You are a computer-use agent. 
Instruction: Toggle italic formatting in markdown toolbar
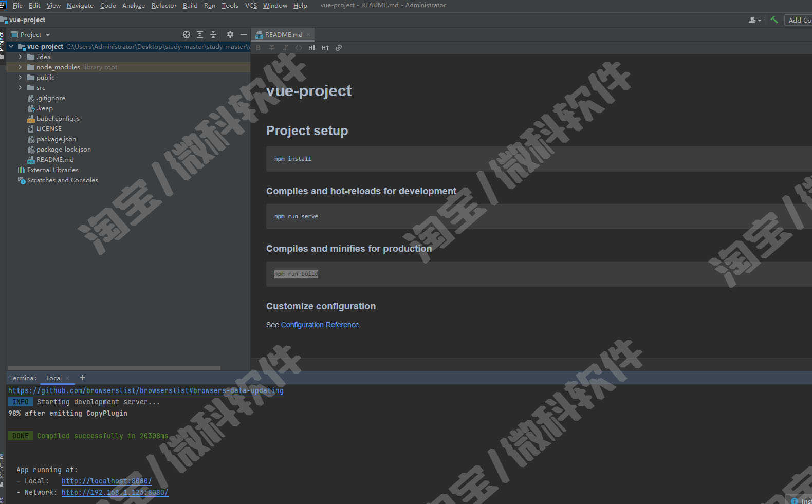point(285,48)
